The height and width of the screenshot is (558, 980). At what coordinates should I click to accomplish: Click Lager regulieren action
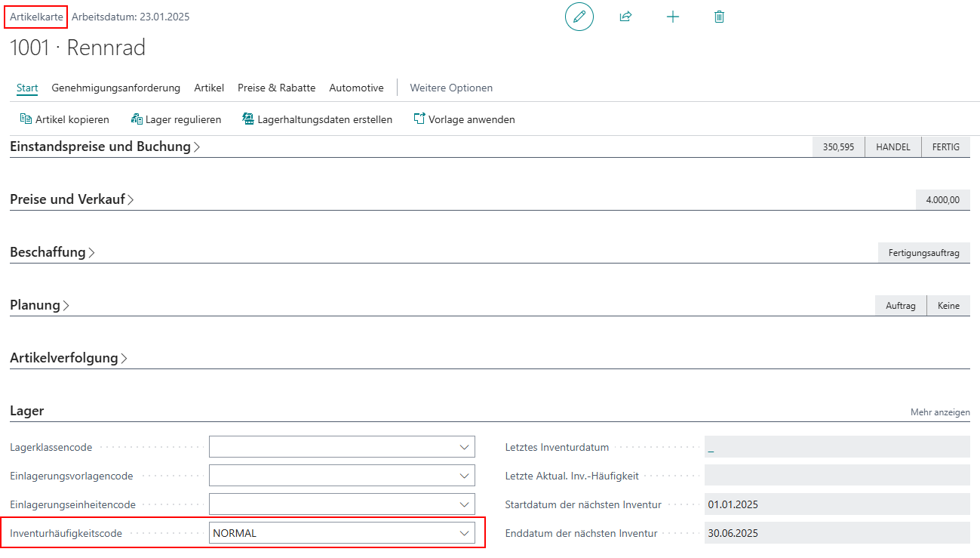point(176,119)
